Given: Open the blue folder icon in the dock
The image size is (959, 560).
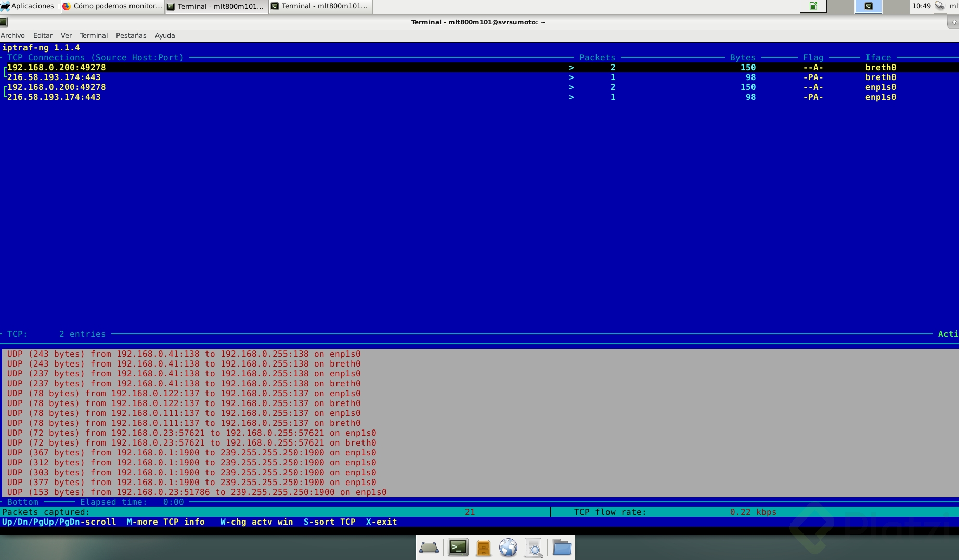Looking at the screenshot, I should point(562,548).
